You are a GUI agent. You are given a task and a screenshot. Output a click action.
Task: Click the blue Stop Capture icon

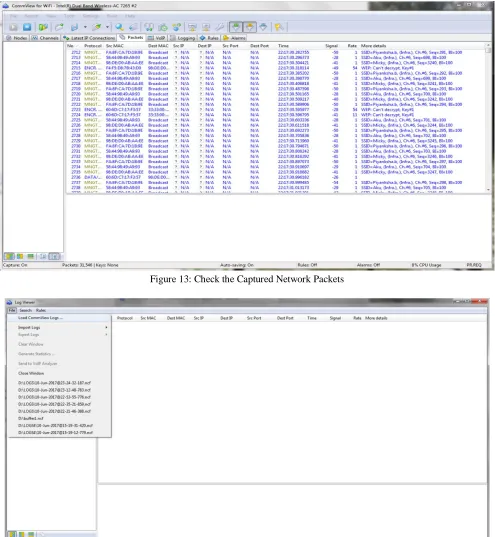27,27
